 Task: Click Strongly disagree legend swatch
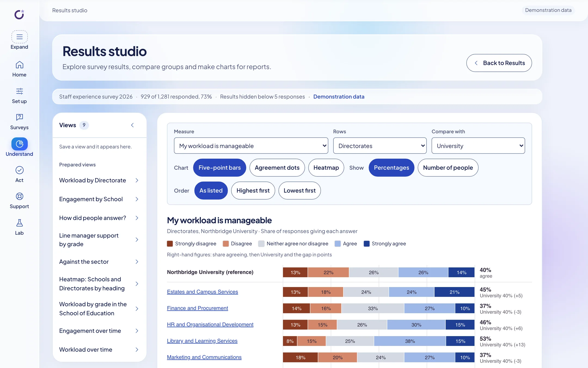[170, 243]
